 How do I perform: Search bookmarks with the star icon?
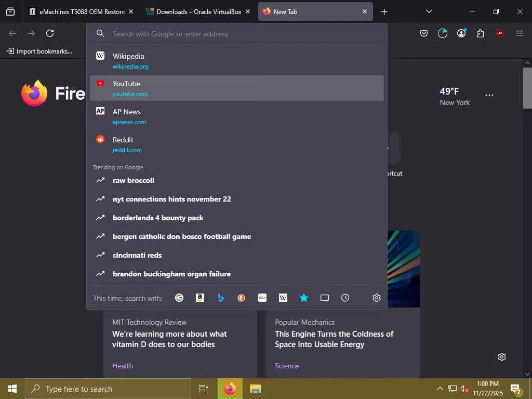(303, 298)
